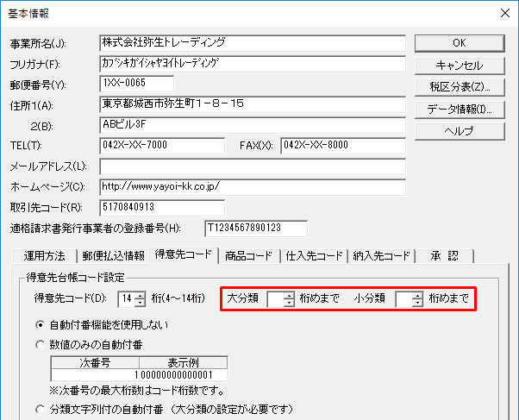Click the 事業所名 text field

[252, 42]
